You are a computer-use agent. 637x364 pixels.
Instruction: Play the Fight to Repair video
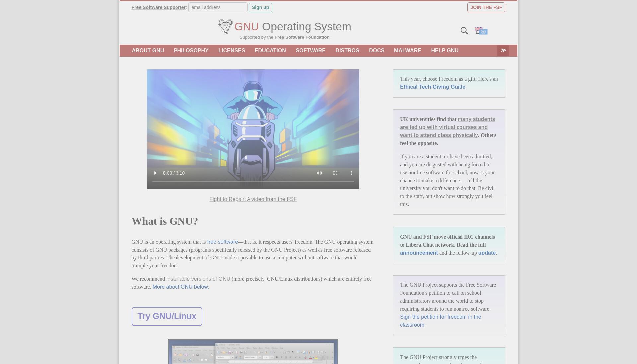tap(155, 173)
